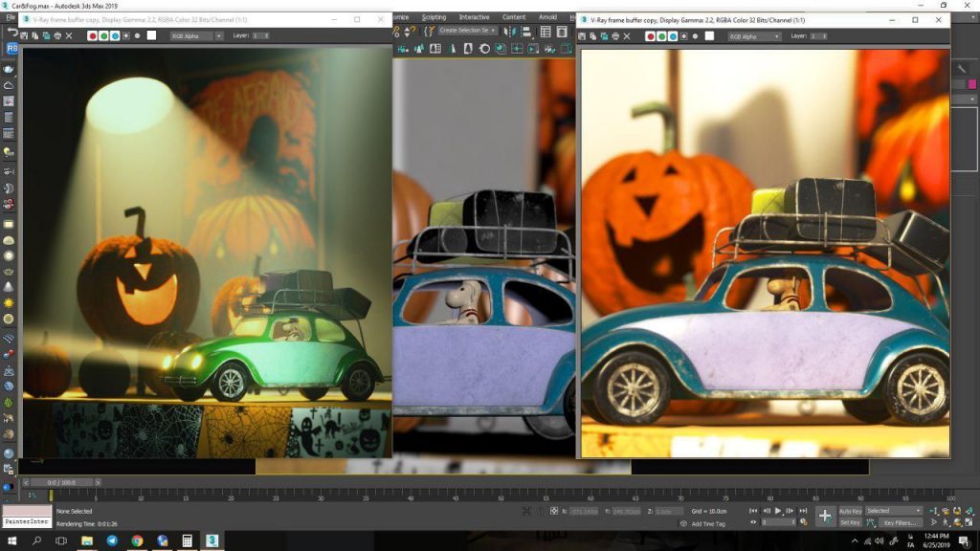
Task: Toggle blue channel in left frame buffer
Action: pos(115,35)
